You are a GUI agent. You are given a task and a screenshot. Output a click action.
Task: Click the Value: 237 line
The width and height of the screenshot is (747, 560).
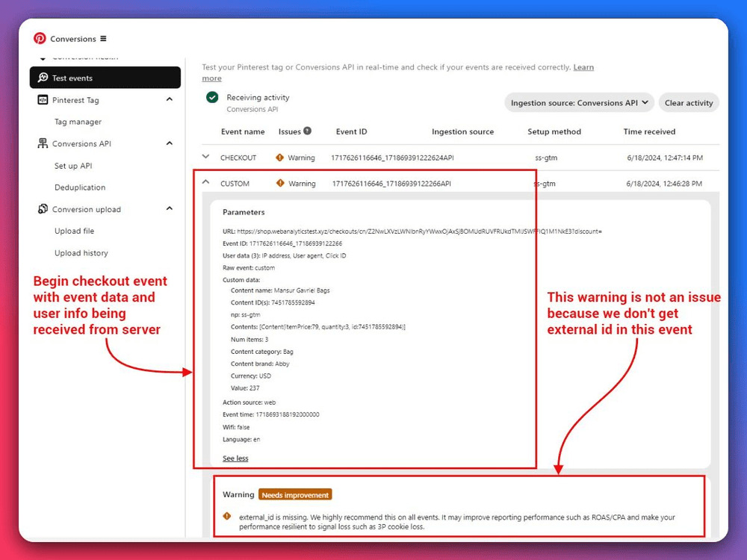tap(245, 388)
